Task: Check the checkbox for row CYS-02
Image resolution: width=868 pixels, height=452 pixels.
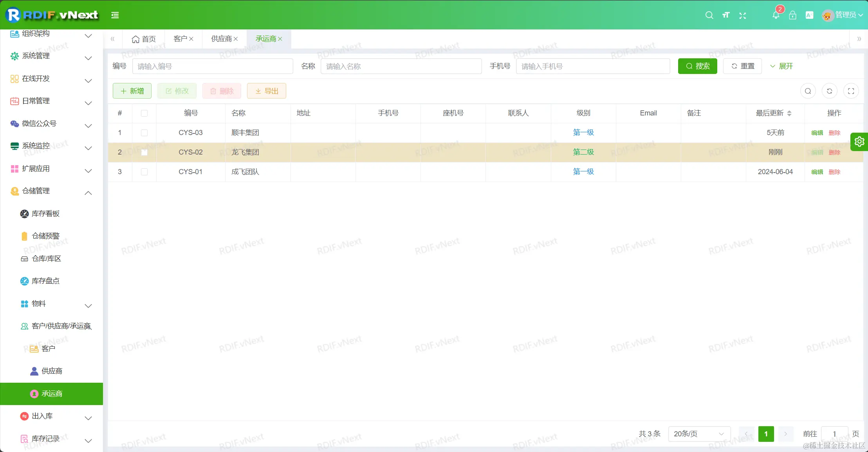Action: [144, 152]
